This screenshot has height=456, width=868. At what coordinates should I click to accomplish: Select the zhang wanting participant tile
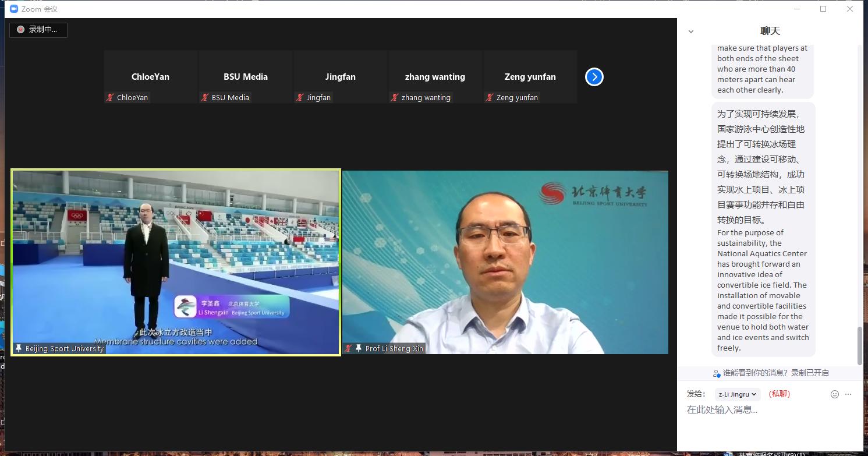point(435,77)
